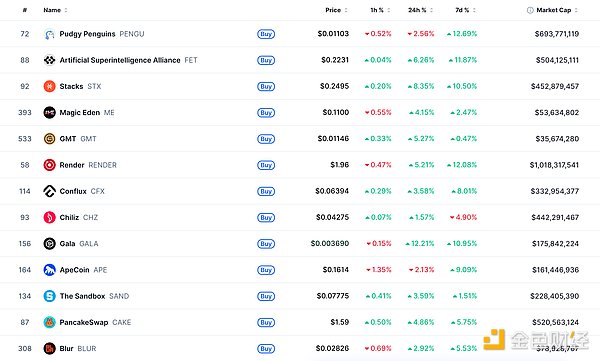600x361 pixels.
Task: Sort table by Price column
Action: click(336, 10)
